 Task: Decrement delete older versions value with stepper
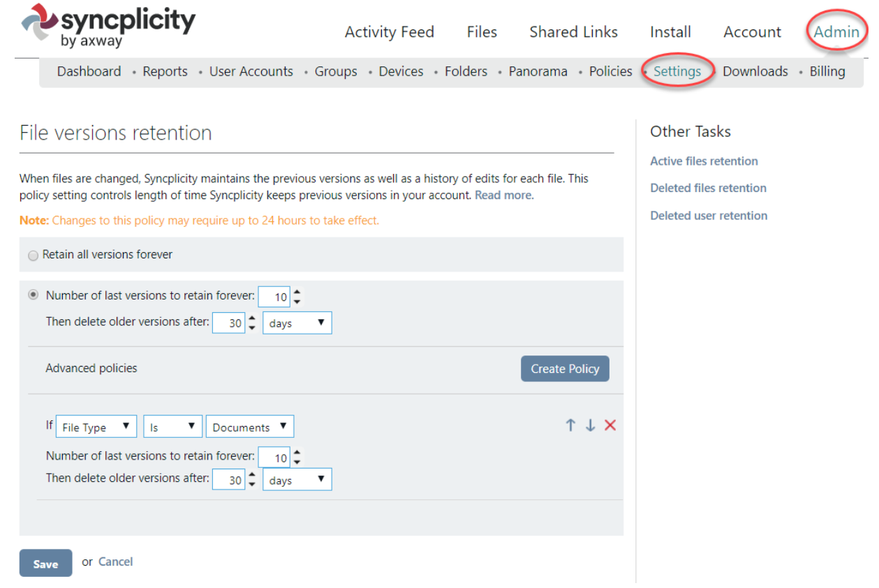pyautogui.click(x=252, y=326)
